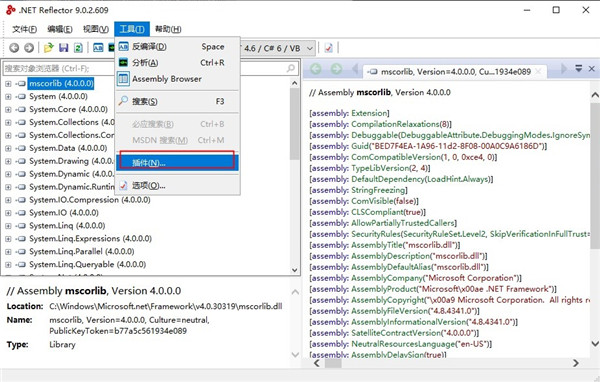Expand the System.Linq (4.0.0.0) node

[8, 226]
